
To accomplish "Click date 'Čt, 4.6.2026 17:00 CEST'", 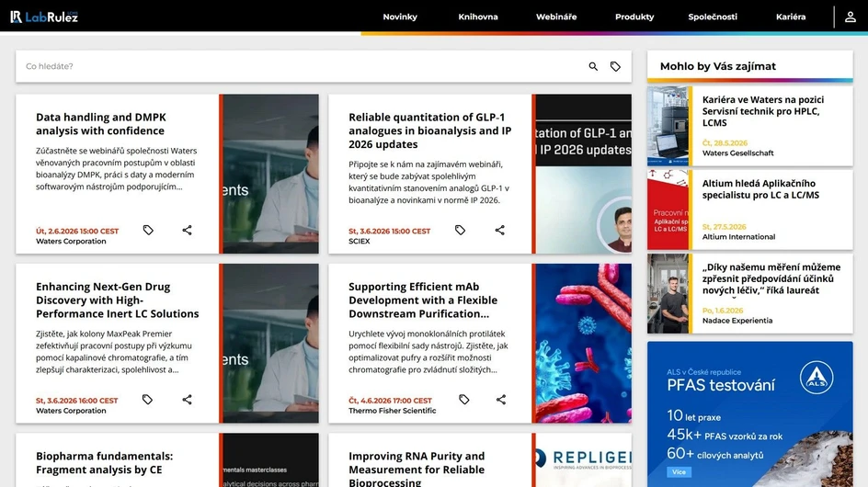I will (390, 401).
